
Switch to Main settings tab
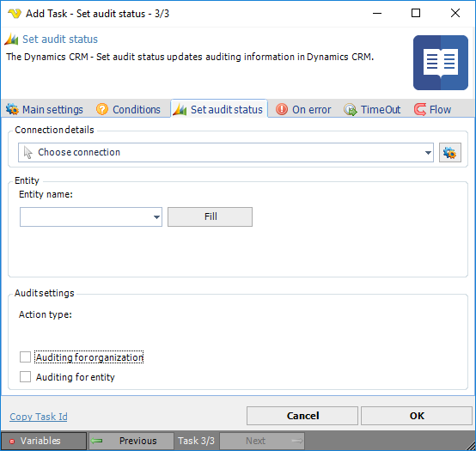[x=45, y=109]
